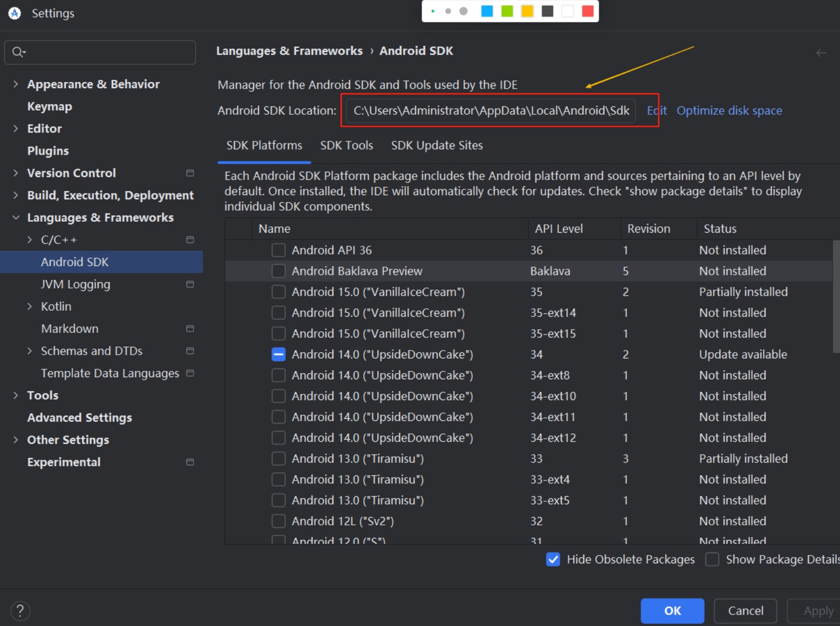Click the platforms table scrollbar
Viewport: 840px width, 626px height.
pyautogui.click(x=836, y=296)
